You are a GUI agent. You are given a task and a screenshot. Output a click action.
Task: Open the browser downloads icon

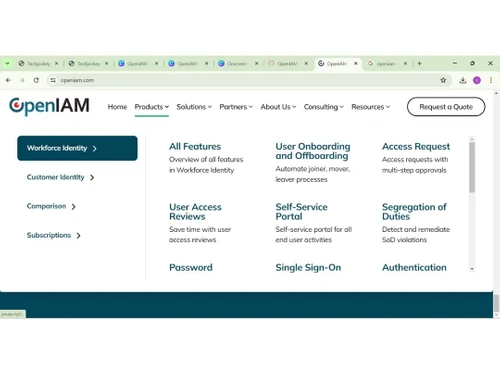point(463,80)
